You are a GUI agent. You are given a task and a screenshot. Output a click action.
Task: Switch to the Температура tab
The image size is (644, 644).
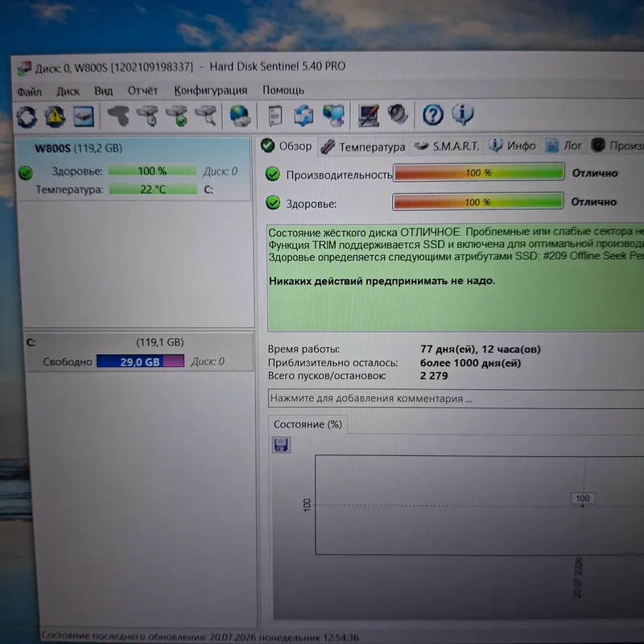pos(363,147)
